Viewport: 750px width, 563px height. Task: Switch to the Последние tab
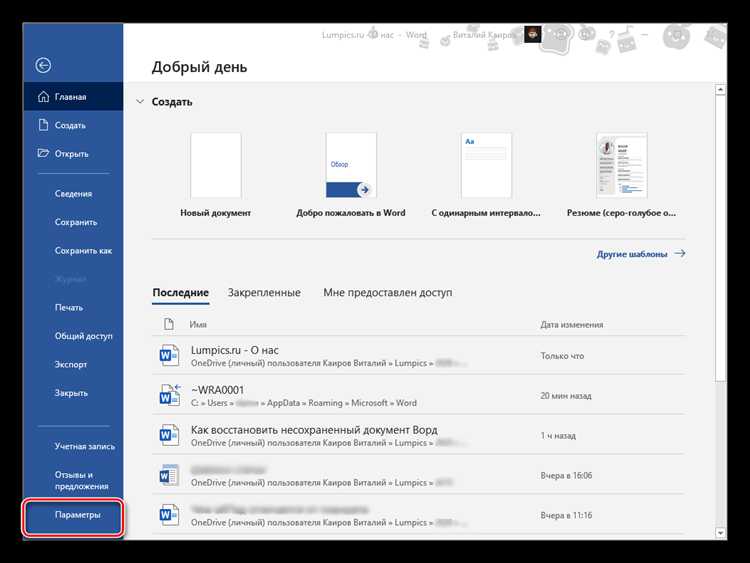coord(180,292)
